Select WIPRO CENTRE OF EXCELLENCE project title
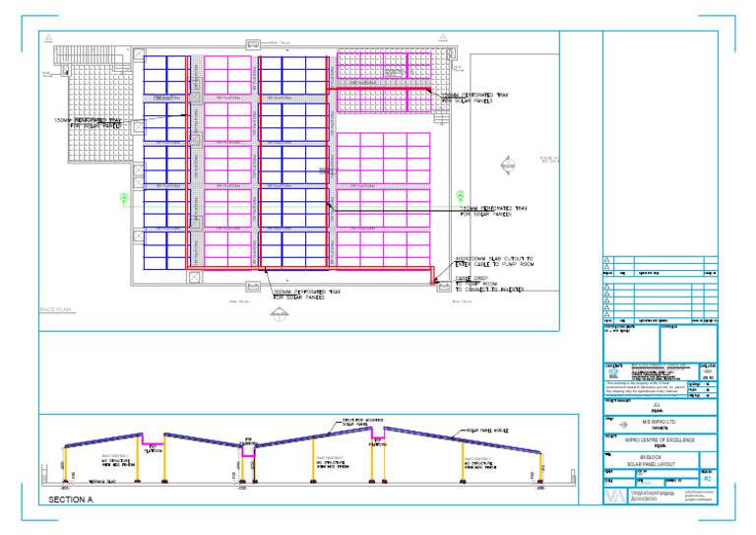 (660, 440)
